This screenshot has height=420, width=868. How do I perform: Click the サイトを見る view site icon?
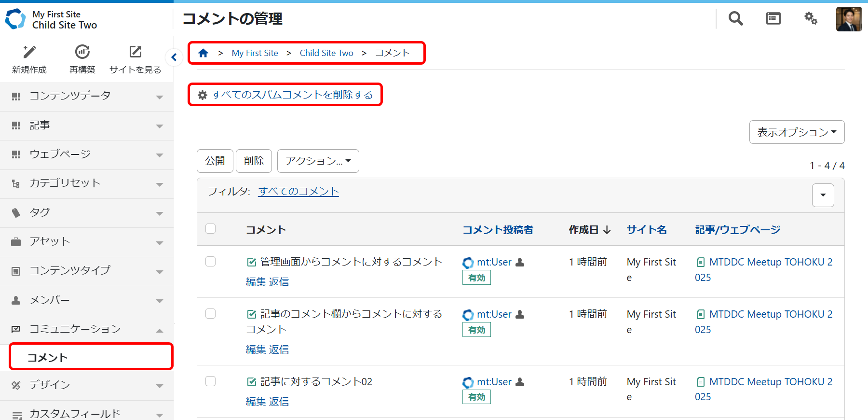pyautogui.click(x=136, y=52)
